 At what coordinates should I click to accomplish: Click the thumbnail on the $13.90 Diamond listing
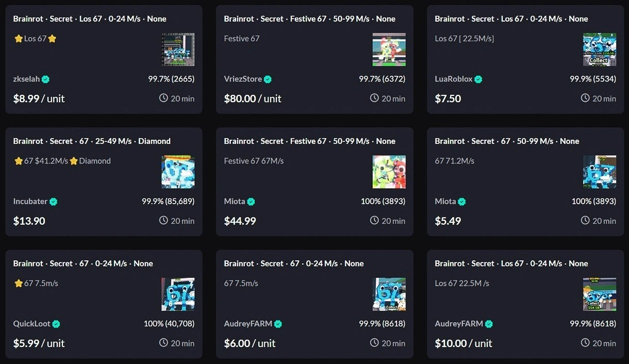(x=178, y=172)
